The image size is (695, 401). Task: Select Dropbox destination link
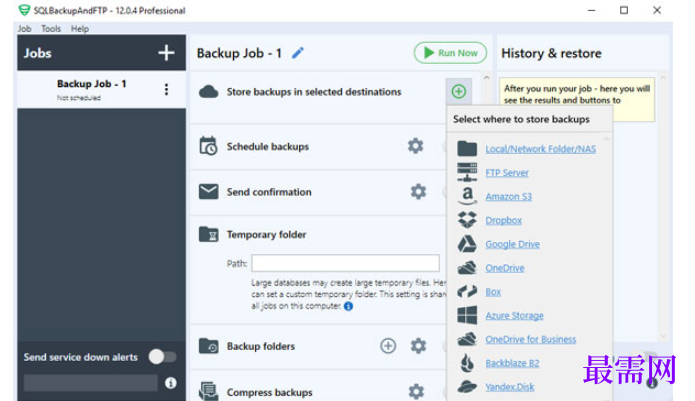[504, 220]
